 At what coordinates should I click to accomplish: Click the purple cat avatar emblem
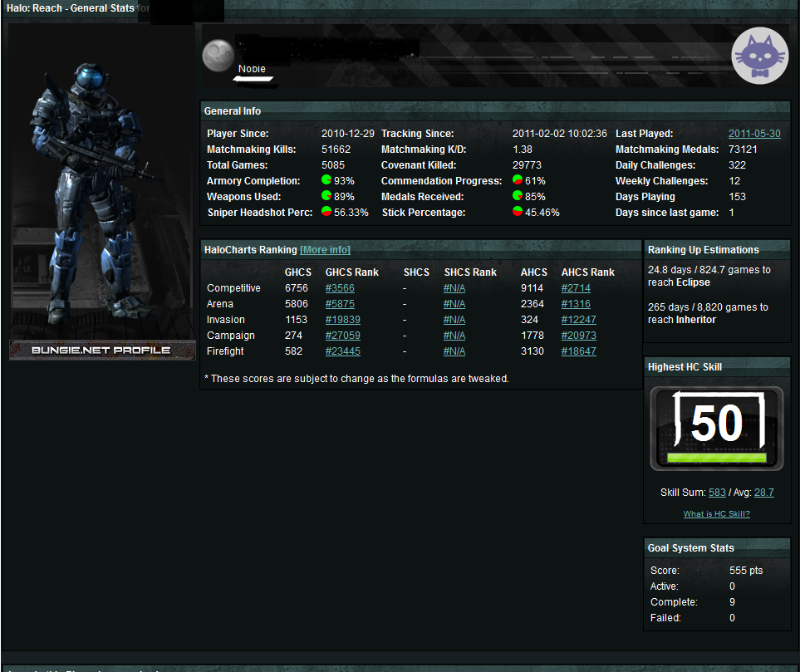759,56
